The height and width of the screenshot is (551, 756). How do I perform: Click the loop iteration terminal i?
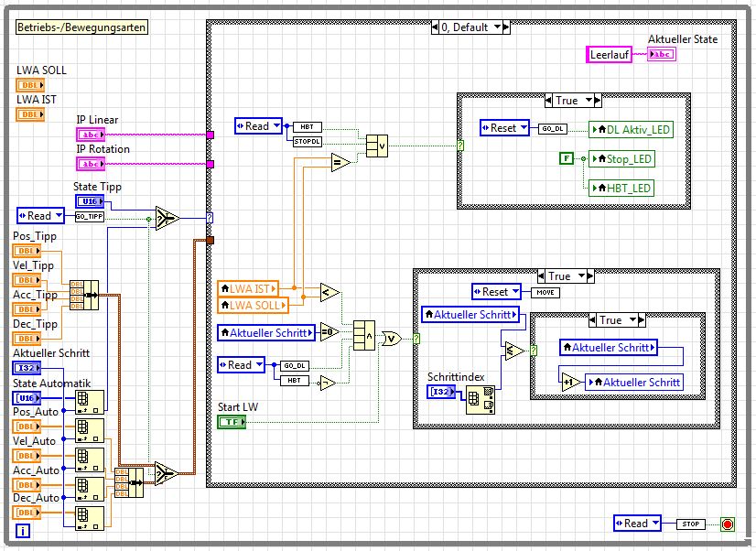pos(23,531)
